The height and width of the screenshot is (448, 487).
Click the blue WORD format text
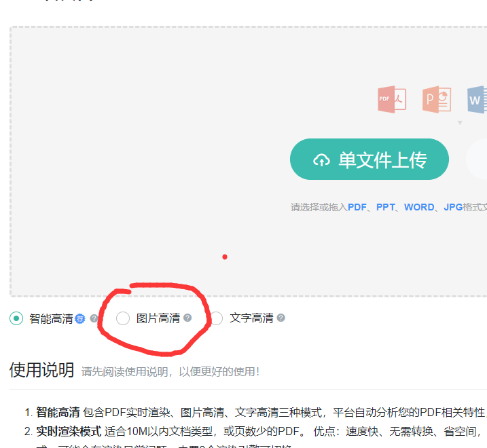pos(419,207)
